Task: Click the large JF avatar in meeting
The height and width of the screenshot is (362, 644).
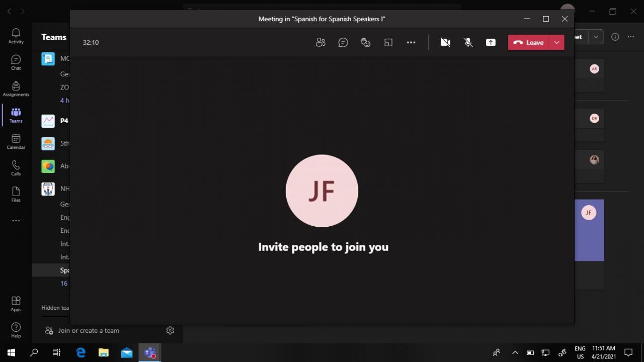Action: pyautogui.click(x=322, y=191)
